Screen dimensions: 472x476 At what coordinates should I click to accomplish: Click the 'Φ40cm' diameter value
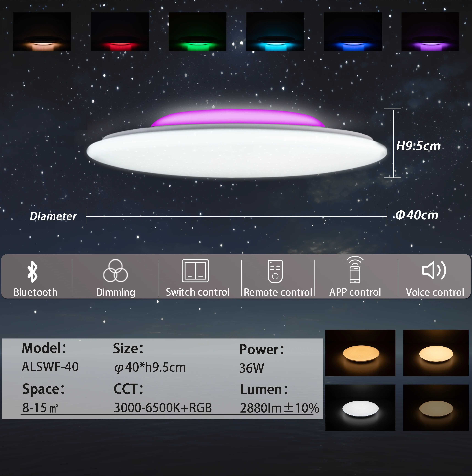click(417, 215)
